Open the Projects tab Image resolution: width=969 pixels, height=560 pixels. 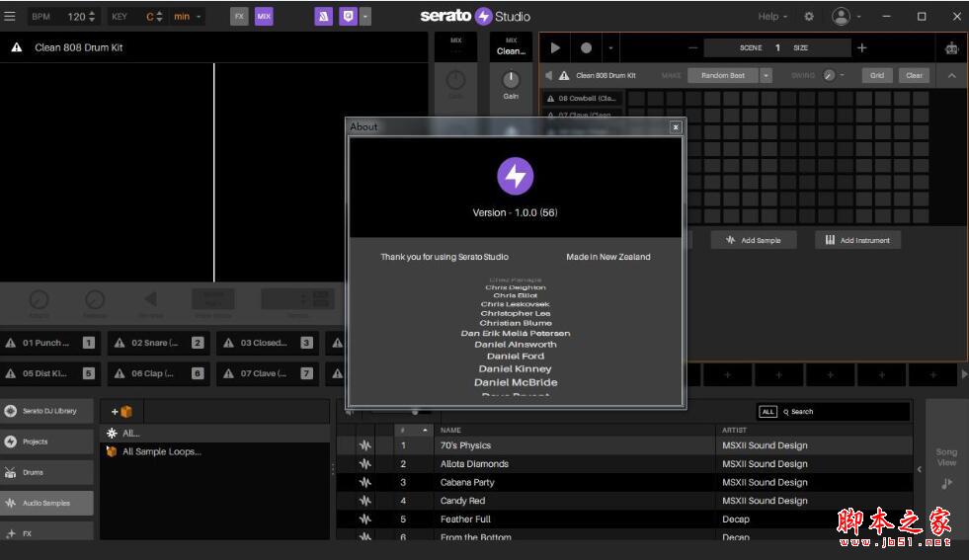click(x=47, y=441)
